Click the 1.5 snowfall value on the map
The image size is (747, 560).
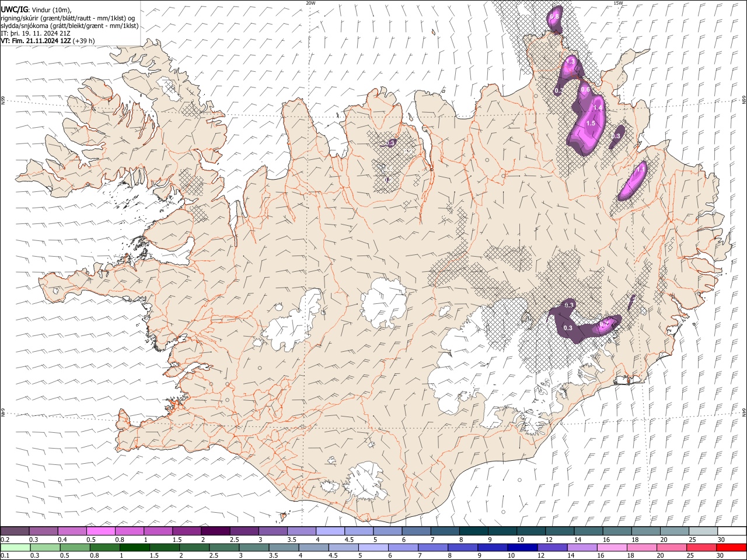click(591, 124)
